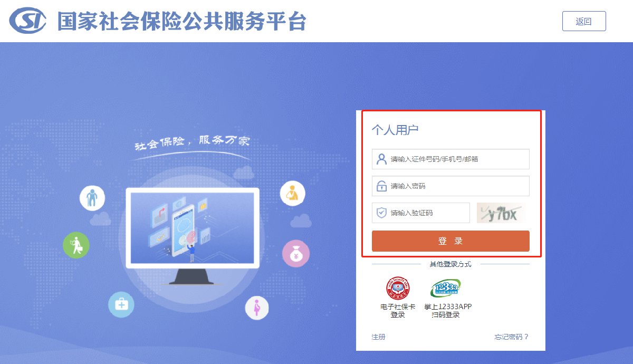The height and width of the screenshot is (364, 633).
Task: Click the pink money bag icon
Action: pyautogui.click(x=295, y=253)
